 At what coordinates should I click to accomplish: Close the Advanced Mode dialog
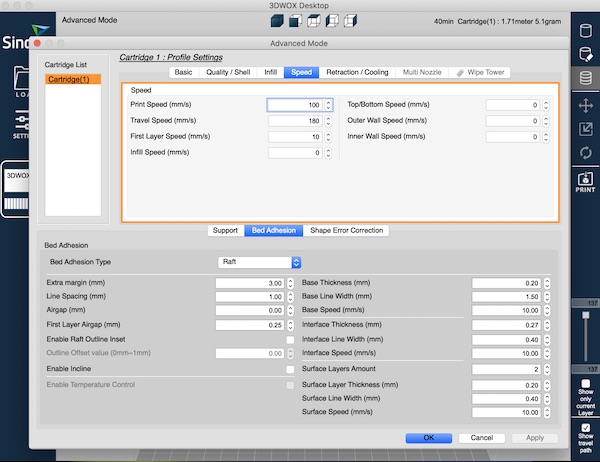click(x=37, y=43)
